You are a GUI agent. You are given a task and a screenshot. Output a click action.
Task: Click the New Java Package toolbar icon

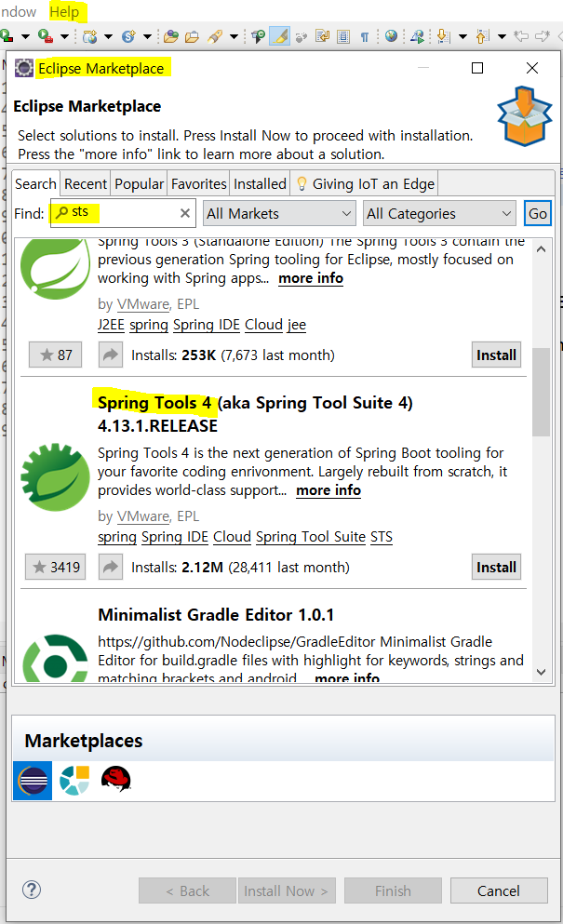click(x=90, y=36)
